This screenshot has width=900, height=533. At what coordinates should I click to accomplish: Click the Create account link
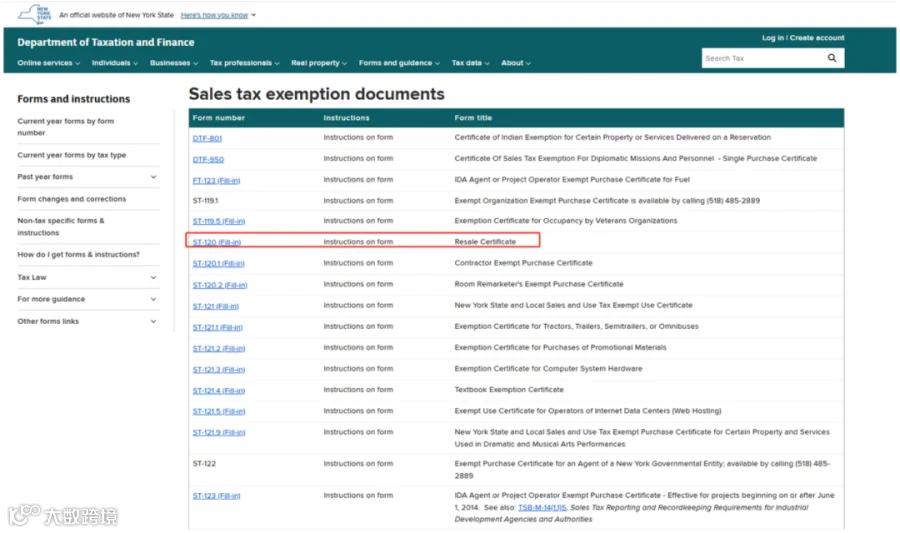pos(817,38)
